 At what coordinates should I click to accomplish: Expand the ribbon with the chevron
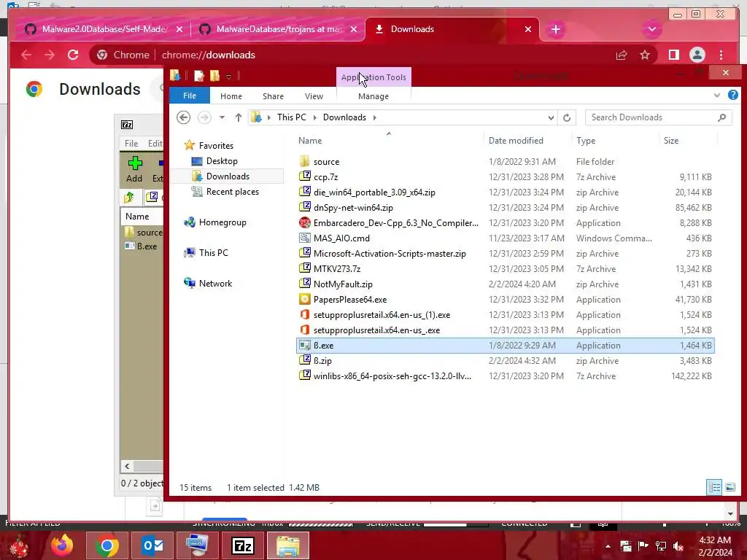coord(716,96)
